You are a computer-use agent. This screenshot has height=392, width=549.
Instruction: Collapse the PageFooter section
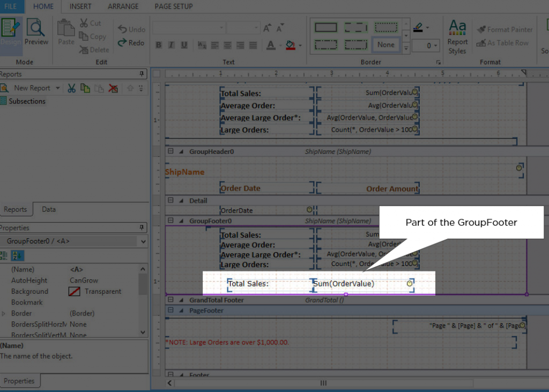pos(170,310)
